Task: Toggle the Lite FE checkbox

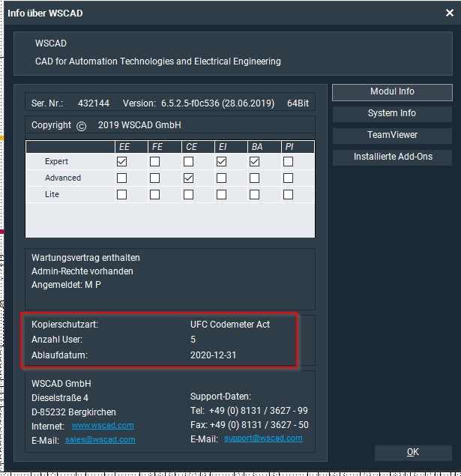Action: click(154, 194)
